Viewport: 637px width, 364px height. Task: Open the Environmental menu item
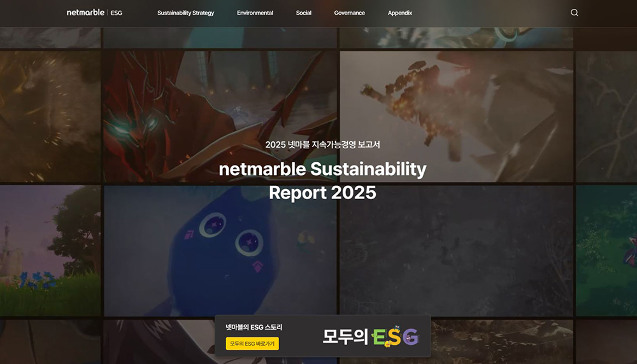255,13
